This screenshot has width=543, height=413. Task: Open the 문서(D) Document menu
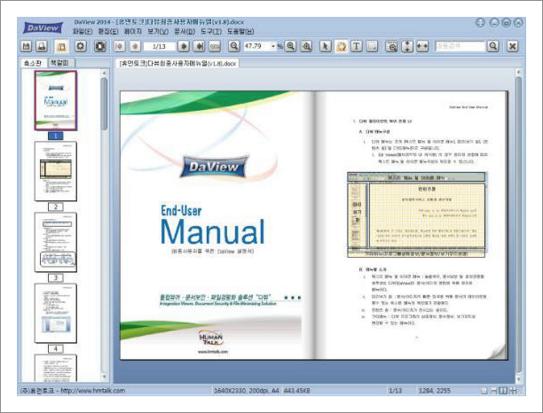point(185,32)
